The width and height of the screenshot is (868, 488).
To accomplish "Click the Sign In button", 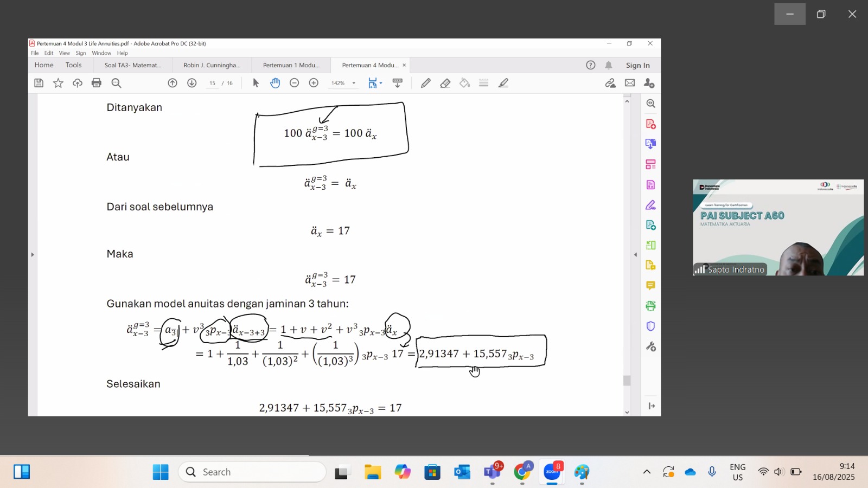I will click(637, 65).
